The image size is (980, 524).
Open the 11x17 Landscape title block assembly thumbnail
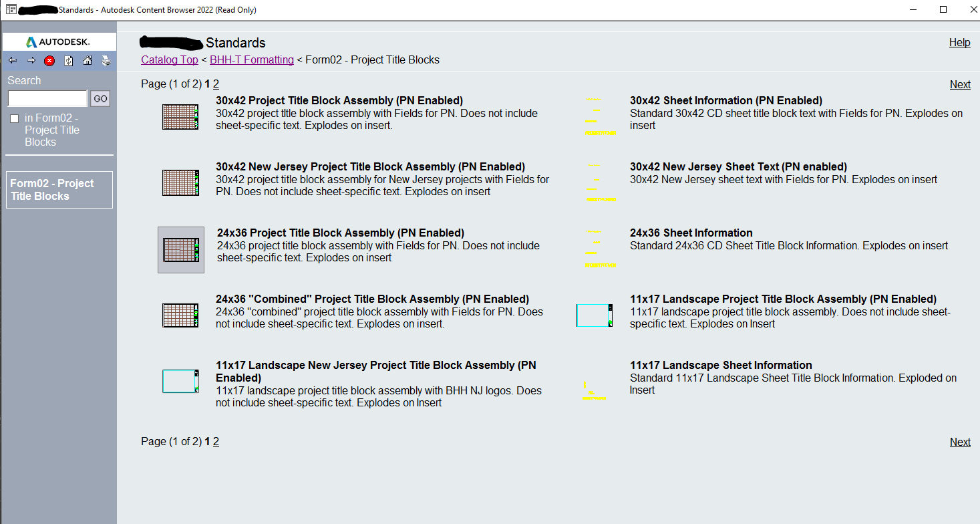(x=594, y=315)
